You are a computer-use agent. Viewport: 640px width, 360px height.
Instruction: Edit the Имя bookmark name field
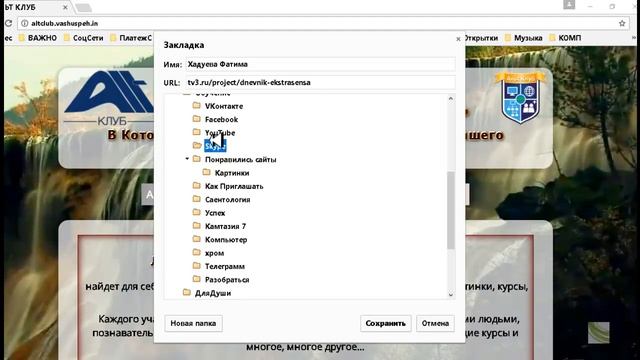coord(320,64)
